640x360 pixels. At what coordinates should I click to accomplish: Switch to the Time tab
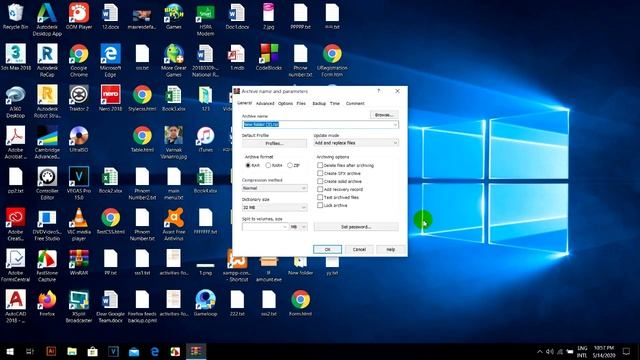[335, 104]
